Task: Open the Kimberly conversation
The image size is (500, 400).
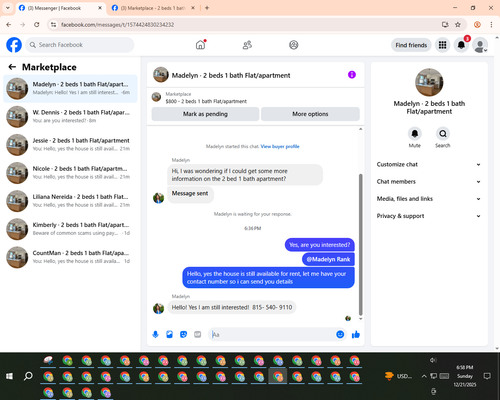Action: [x=70, y=229]
